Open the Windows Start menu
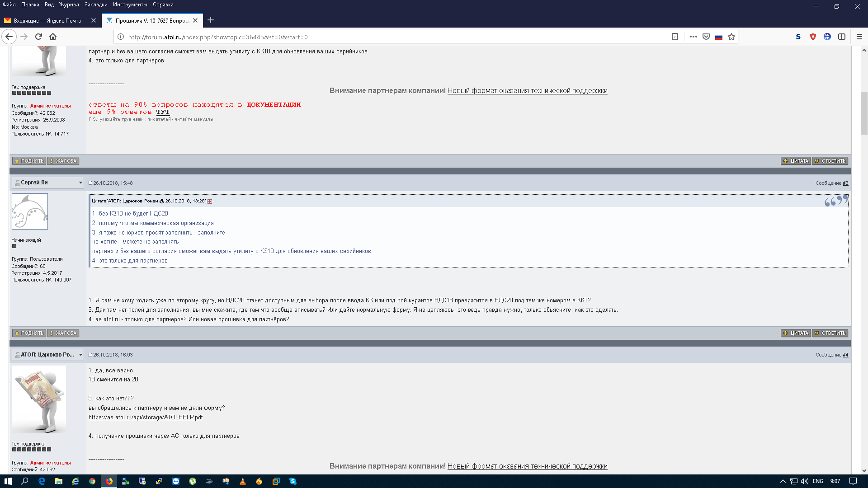This screenshot has width=868, height=488. point(8,481)
